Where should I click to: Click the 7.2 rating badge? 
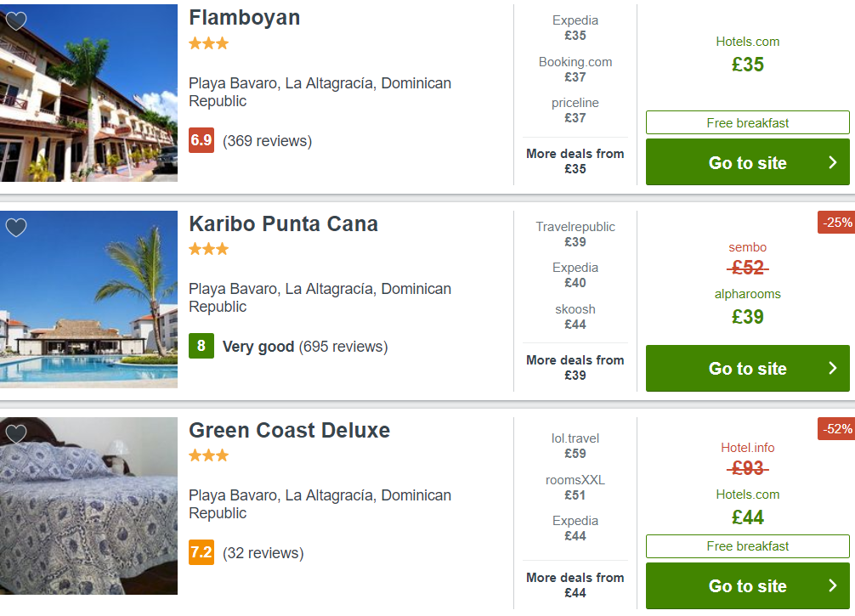(x=201, y=552)
